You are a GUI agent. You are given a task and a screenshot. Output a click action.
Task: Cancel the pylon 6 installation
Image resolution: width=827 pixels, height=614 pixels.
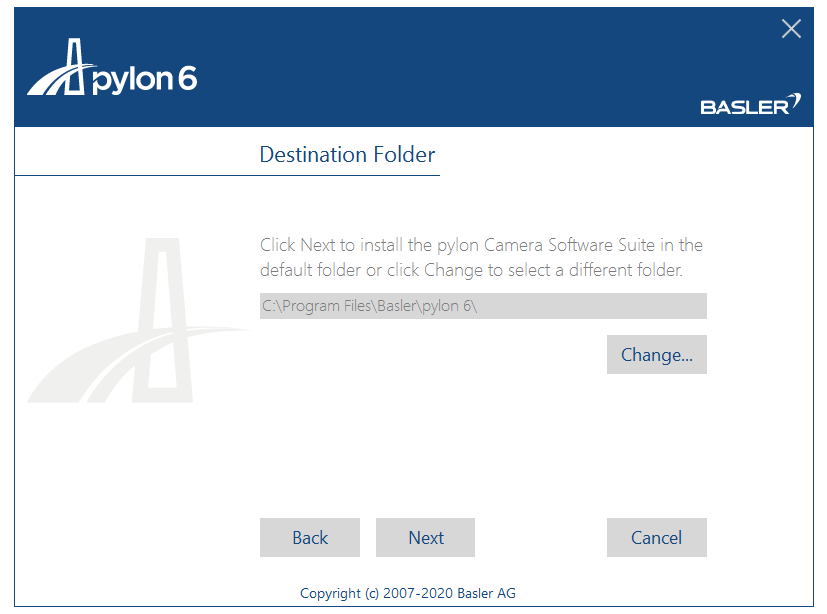point(656,537)
